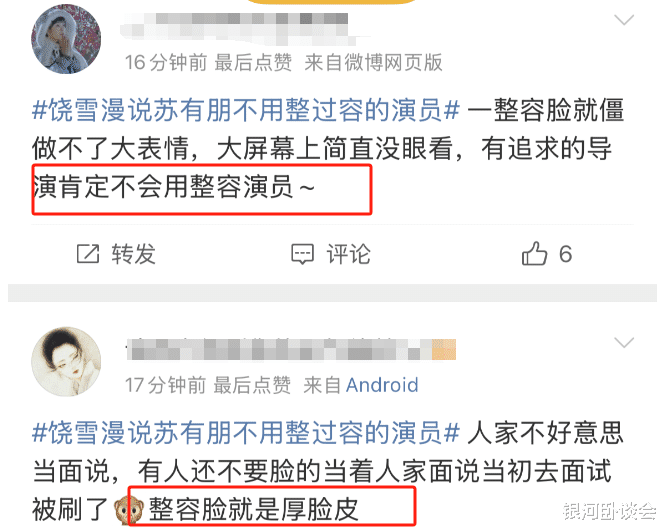Open the blurred username of first poster

(x=238, y=29)
